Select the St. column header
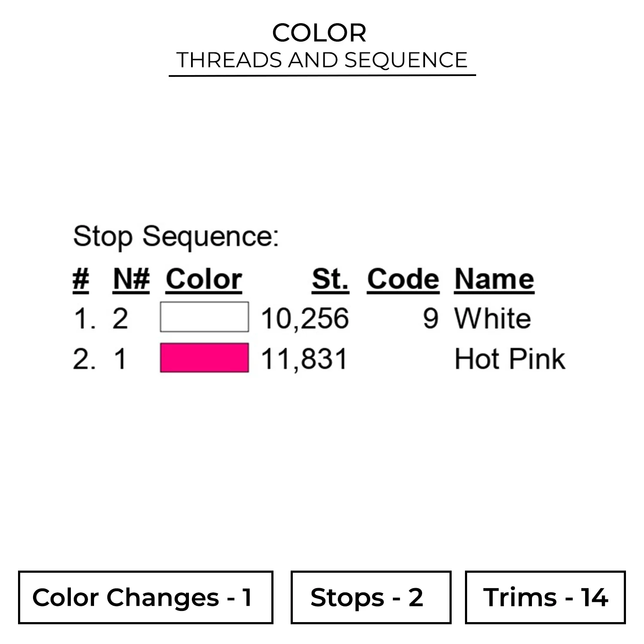The width and height of the screenshot is (644, 644). pos(330,279)
